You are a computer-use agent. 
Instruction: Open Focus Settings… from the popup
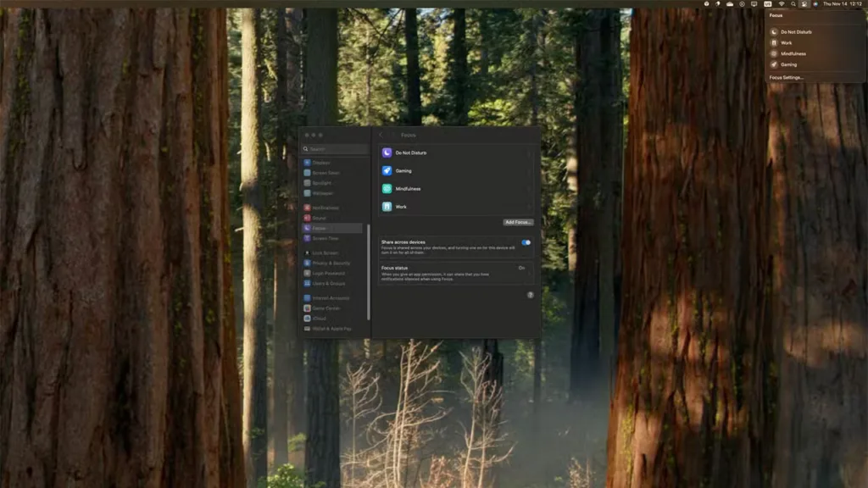[x=786, y=77]
